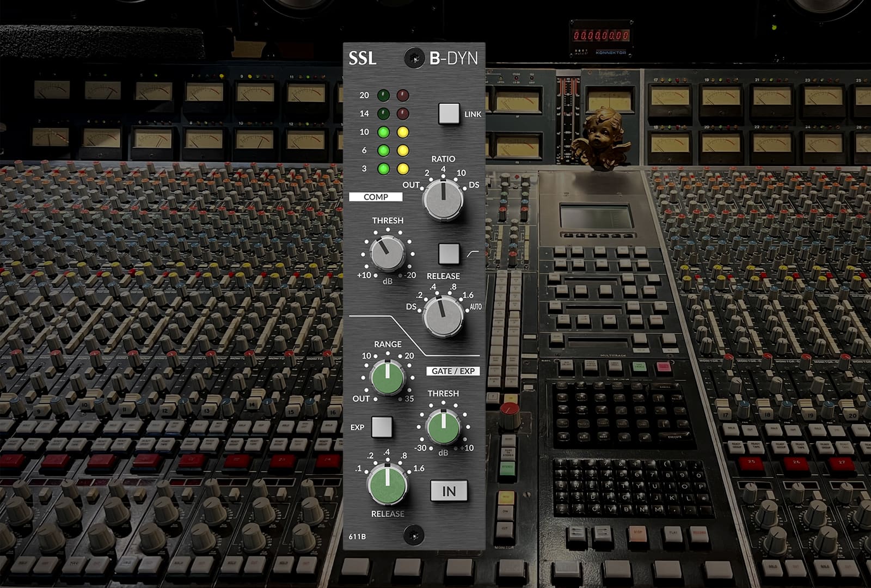Toggle the LINK button
This screenshot has width=871, height=588.
point(449,114)
